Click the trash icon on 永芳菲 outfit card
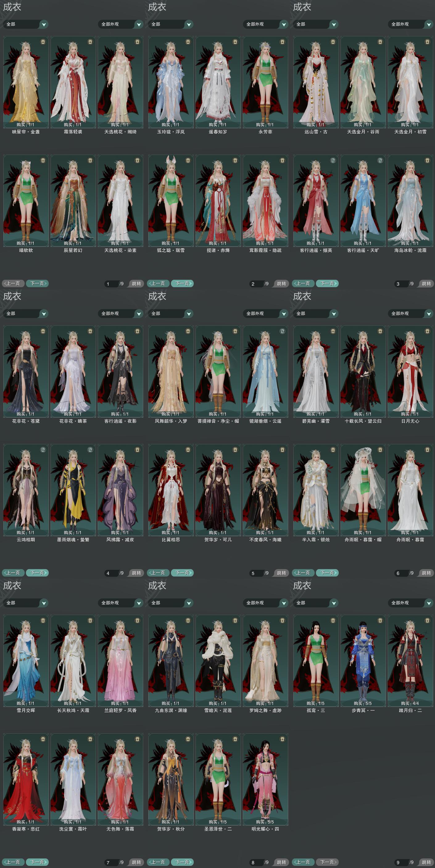 (282, 42)
